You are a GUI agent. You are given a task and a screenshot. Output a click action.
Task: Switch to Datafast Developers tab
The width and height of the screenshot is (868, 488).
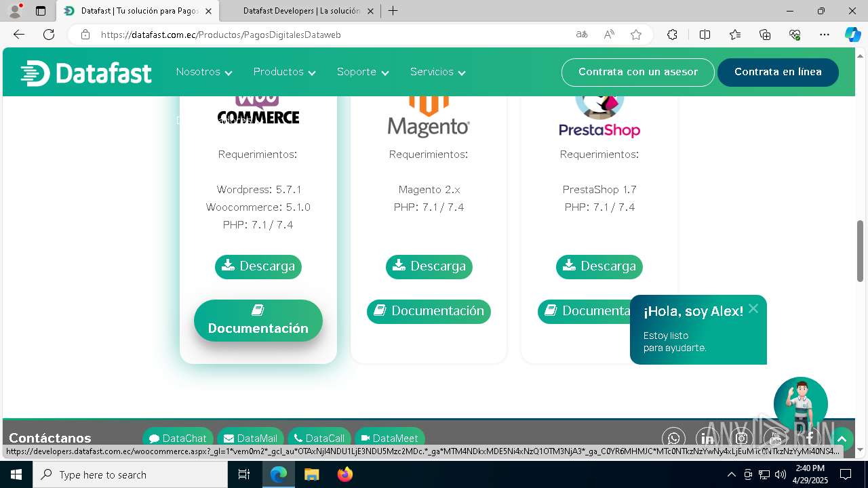(301, 11)
